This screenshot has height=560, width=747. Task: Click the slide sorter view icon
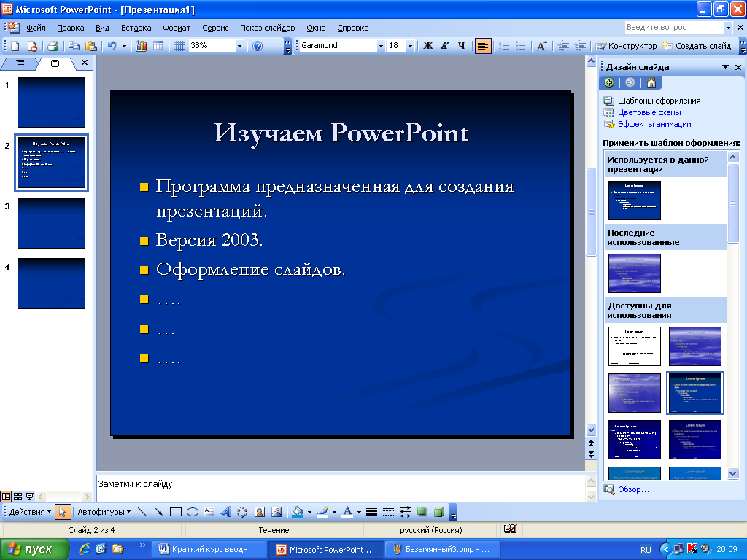click(18, 497)
